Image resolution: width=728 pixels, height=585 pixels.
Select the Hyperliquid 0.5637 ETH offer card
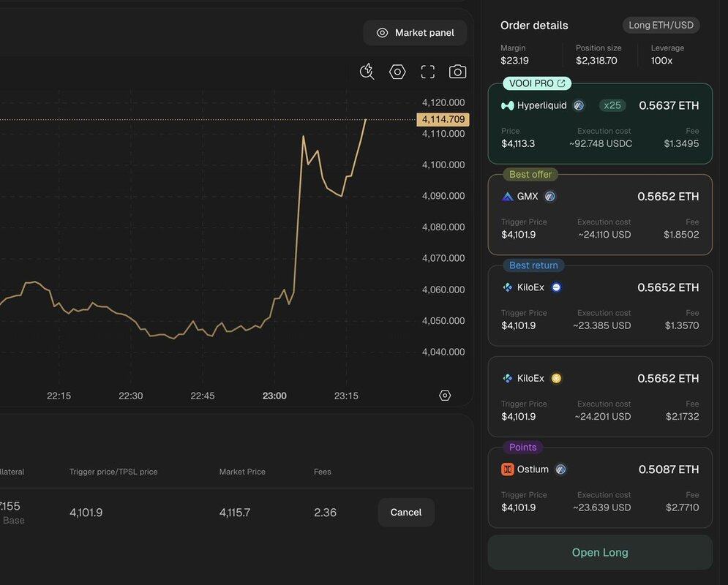click(x=600, y=124)
